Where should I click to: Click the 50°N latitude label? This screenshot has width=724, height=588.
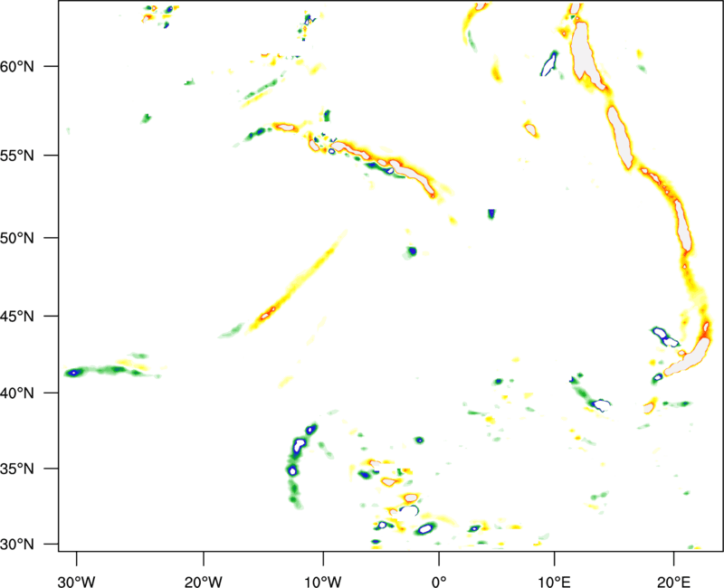pyautogui.click(x=17, y=238)
